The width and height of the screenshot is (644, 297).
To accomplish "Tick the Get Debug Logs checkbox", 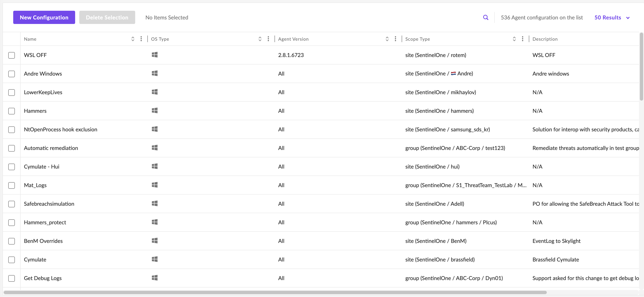I will click(x=12, y=278).
